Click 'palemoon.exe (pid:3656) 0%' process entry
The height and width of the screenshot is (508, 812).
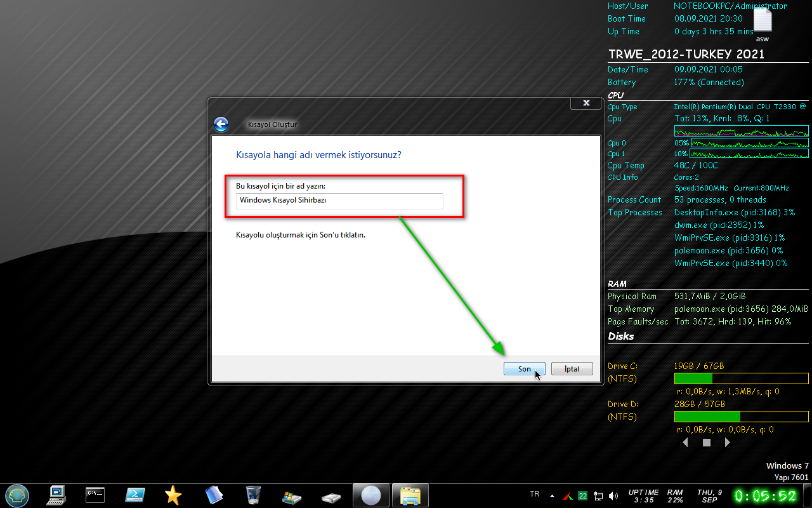[728, 250]
